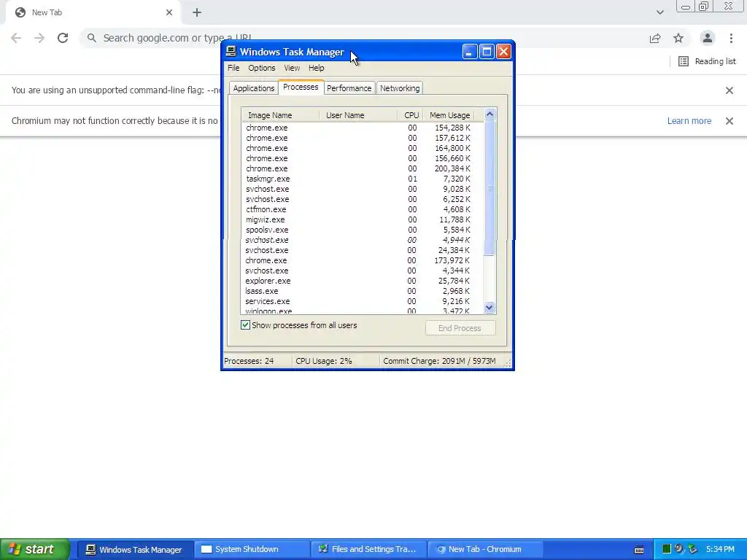Sort processes by User Name column
Image resolution: width=747 pixels, height=560 pixels.
pos(358,115)
